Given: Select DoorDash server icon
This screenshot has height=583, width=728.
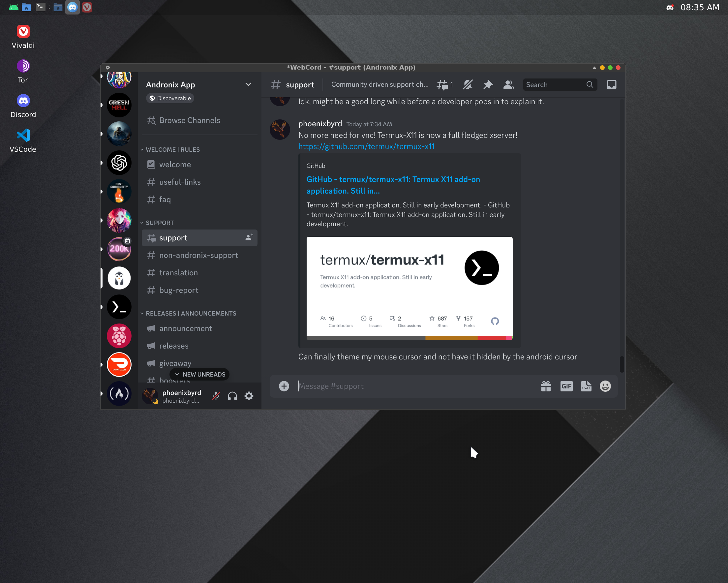Looking at the screenshot, I should (119, 364).
